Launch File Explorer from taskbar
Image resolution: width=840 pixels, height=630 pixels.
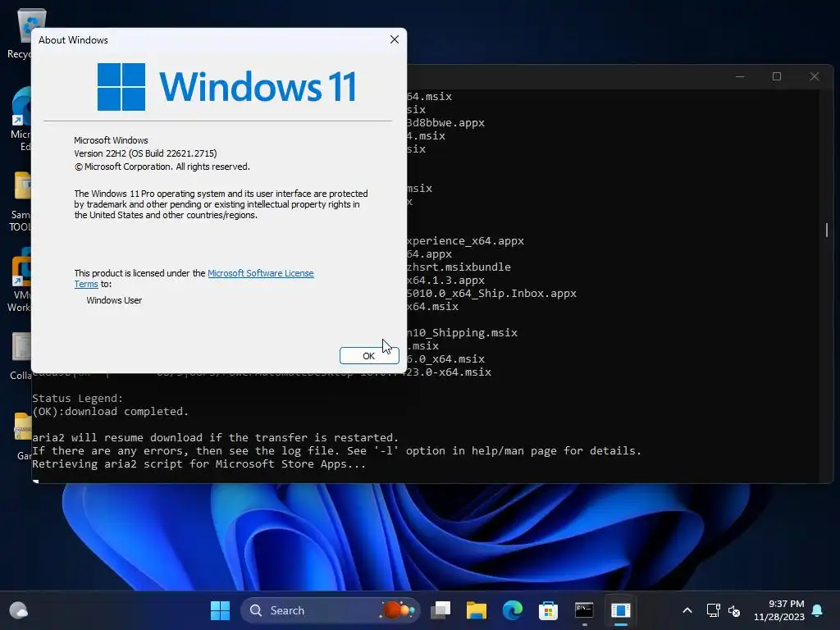pos(477,610)
